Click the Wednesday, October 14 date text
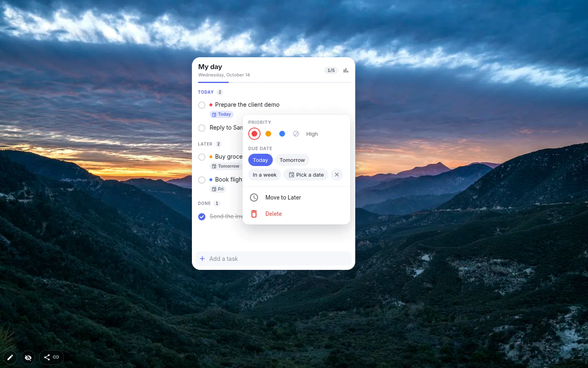This screenshot has height=368, width=588. pos(224,75)
